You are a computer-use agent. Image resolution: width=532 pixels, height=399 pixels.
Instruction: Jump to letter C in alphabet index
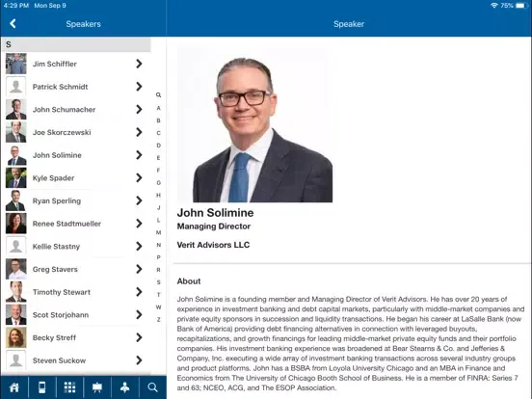coord(158,133)
